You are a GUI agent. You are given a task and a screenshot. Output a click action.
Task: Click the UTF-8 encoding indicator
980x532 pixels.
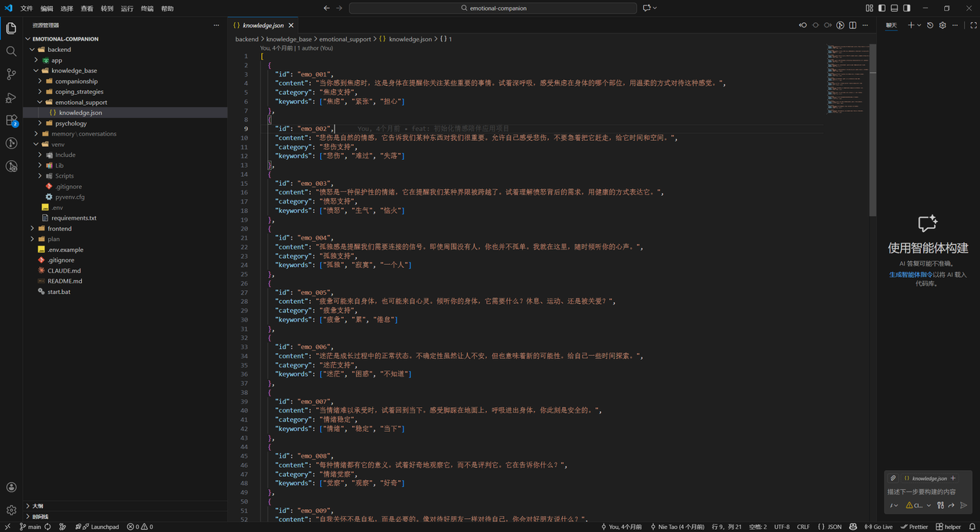(x=782, y=527)
